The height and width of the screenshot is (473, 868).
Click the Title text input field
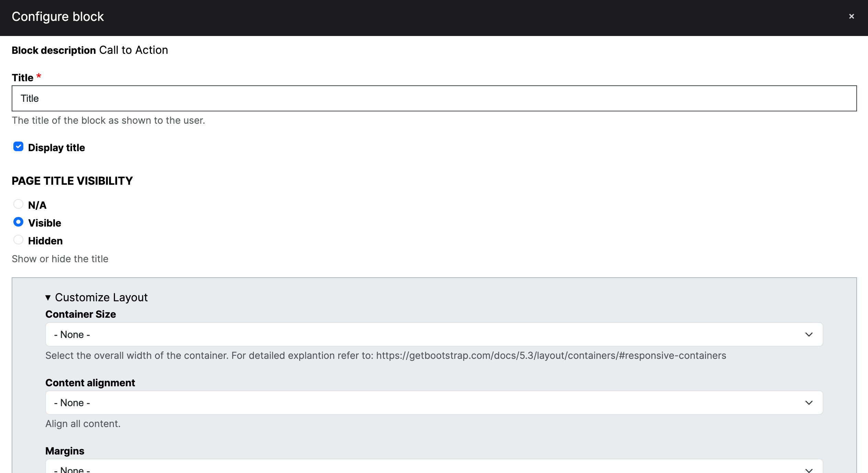click(434, 98)
